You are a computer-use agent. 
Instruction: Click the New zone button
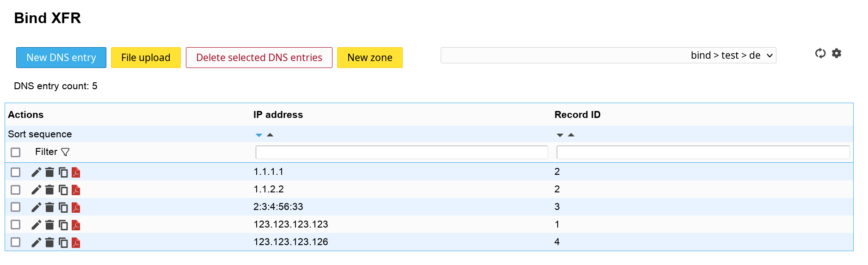tap(369, 58)
